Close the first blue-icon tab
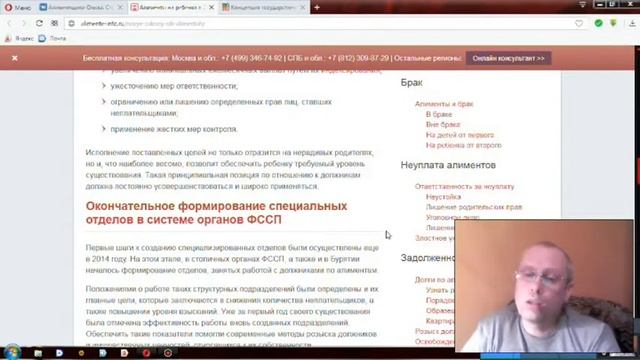 [x=120, y=7]
